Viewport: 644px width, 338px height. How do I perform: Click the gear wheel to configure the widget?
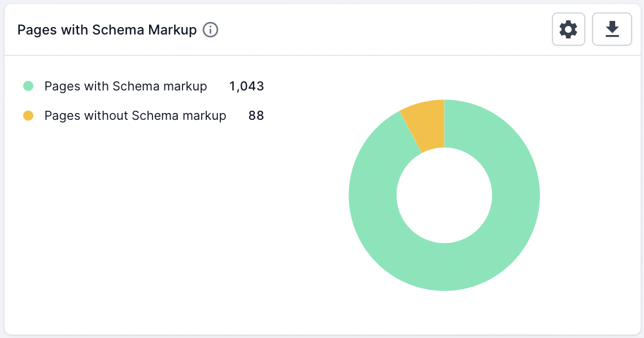(568, 29)
